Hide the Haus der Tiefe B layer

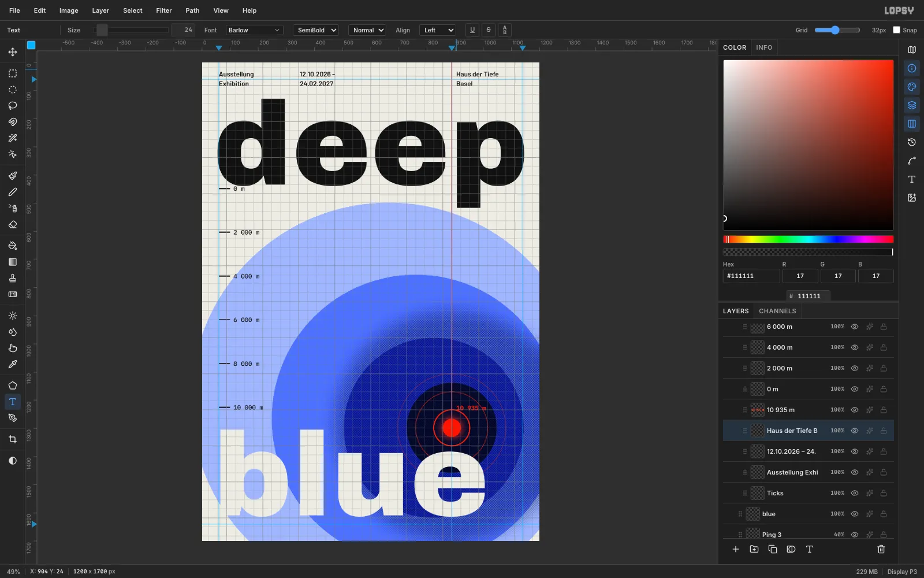click(855, 431)
